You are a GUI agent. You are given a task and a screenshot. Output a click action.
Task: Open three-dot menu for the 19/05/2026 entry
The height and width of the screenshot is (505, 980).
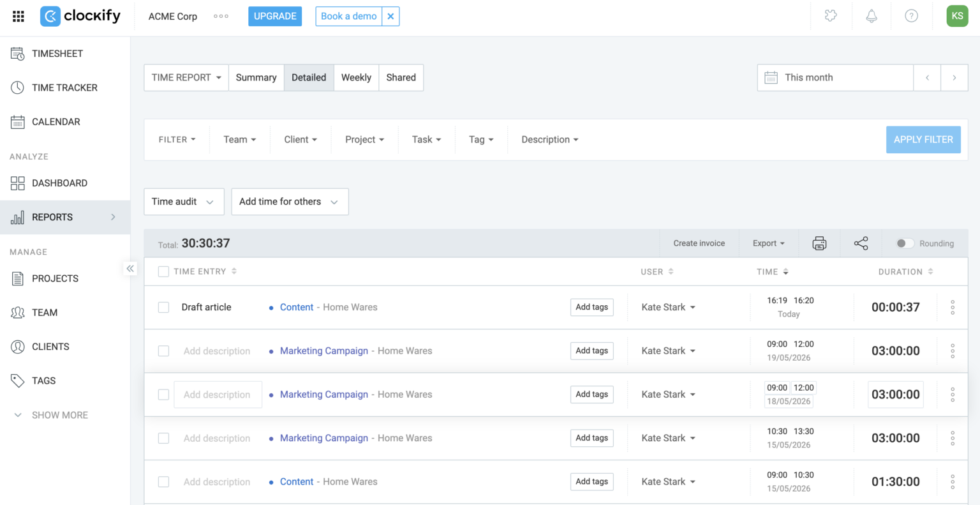click(953, 351)
